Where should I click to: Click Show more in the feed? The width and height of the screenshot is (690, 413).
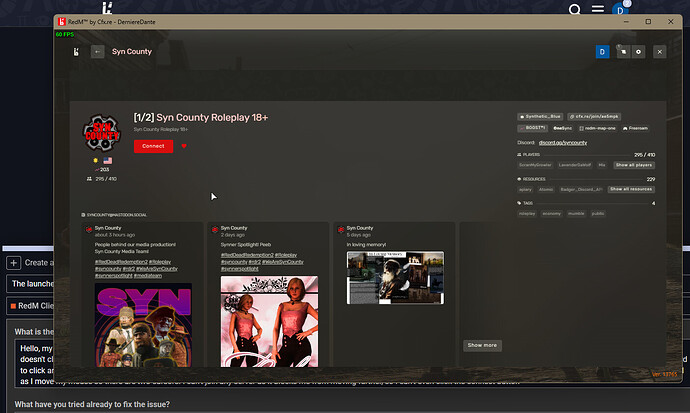coord(482,345)
